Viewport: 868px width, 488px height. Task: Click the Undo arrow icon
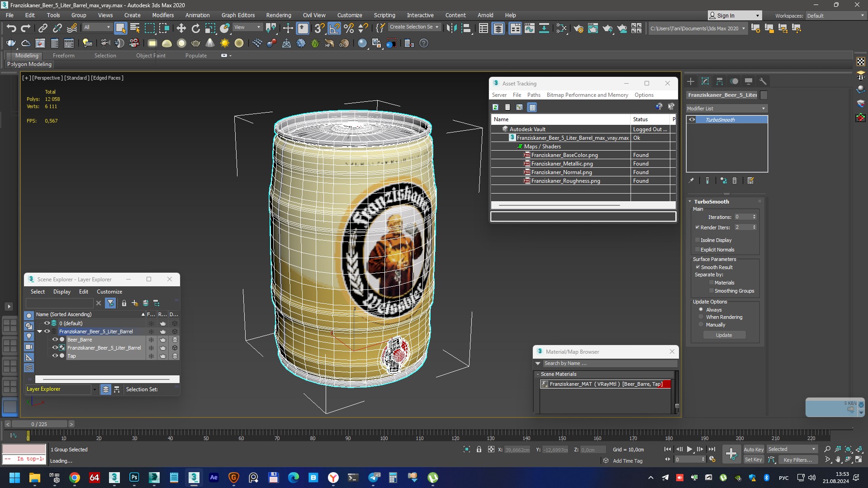[11, 28]
